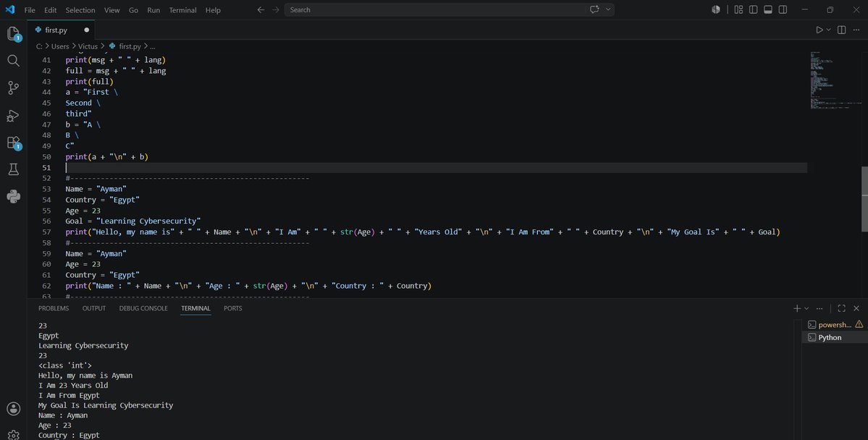Viewport: 868px width, 440px height.
Task: Switch to the OUTPUT tab
Action: click(x=94, y=308)
